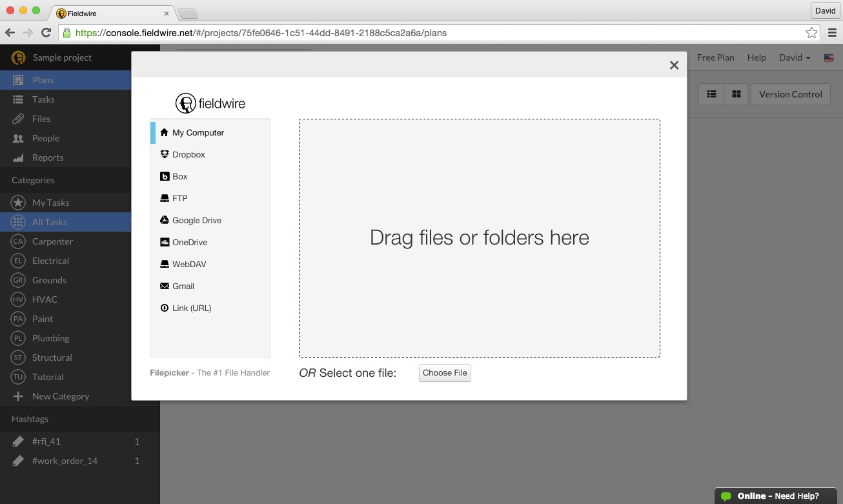The image size is (843, 504).
Task: Reload the page with browser refresh icon
Action: coord(46,32)
